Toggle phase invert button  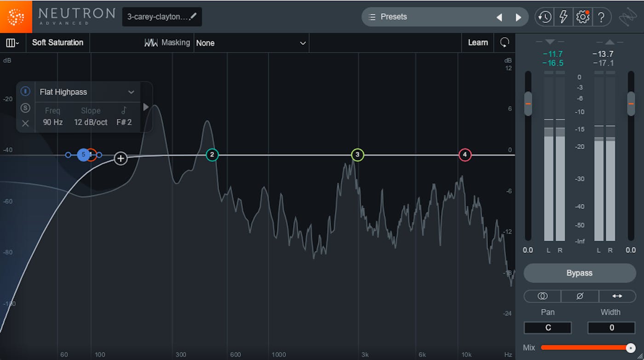[x=580, y=296]
